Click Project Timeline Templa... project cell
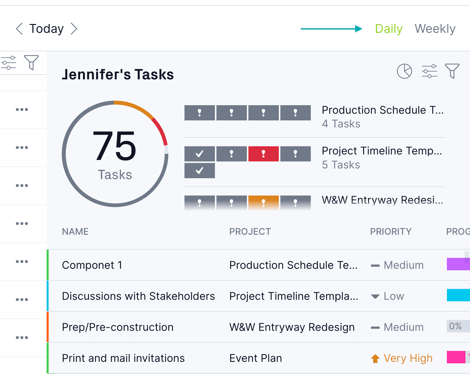The image size is (470, 374). click(x=294, y=296)
